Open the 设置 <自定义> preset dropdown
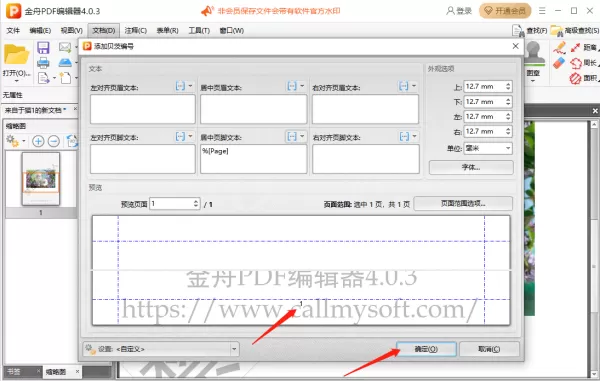The image size is (600, 381). tap(161, 349)
